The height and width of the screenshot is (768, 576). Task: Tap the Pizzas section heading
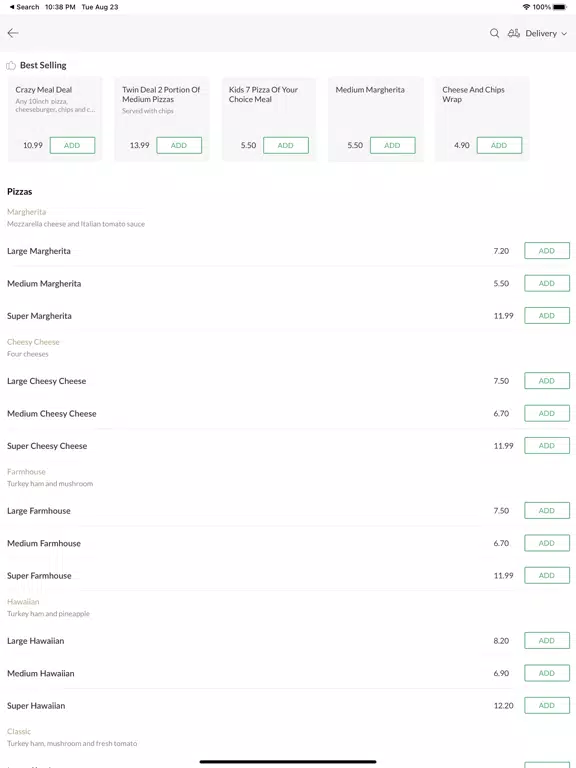pyautogui.click(x=20, y=192)
